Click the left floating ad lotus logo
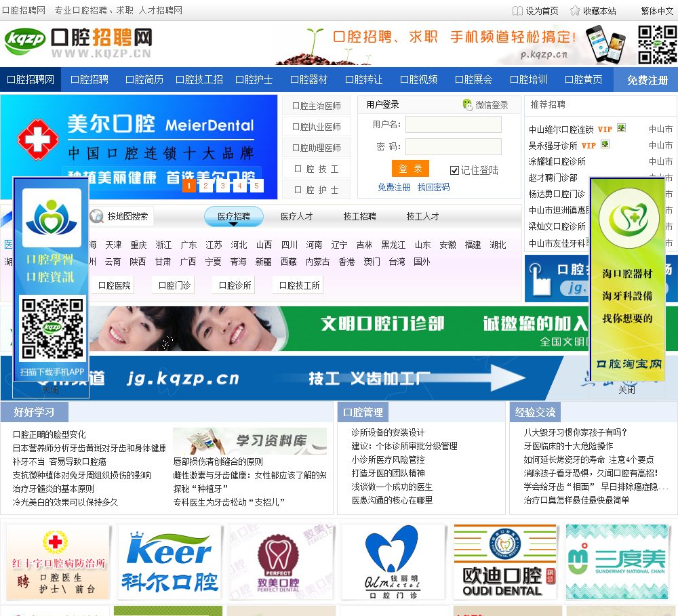 point(52,218)
